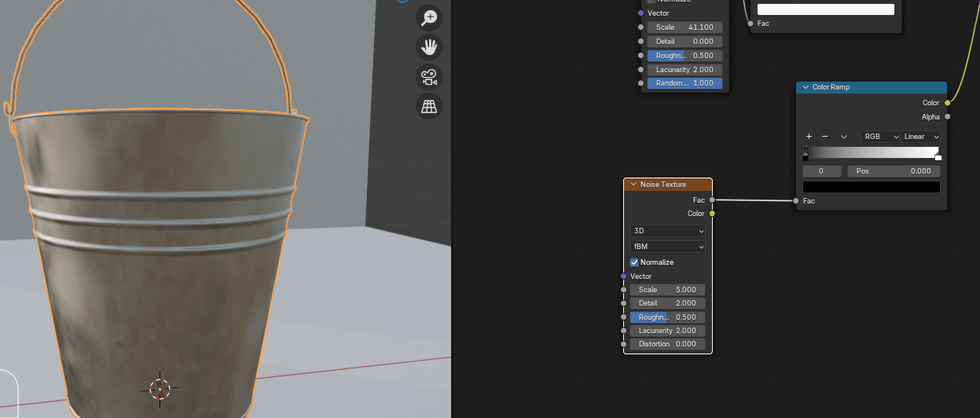Switch perspective/orthographic with the grid icon
The height and width of the screenshot is (418, 980).
tap(429, 106)
